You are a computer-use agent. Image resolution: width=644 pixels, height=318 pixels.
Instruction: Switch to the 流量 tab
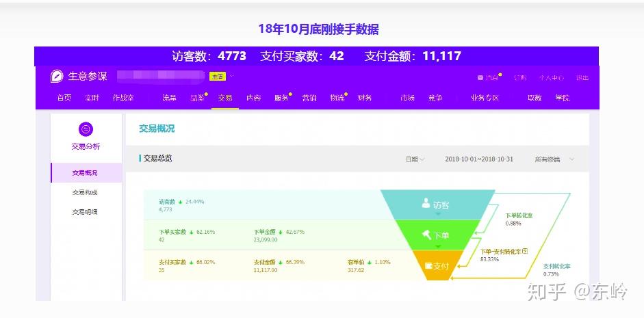click(x=169, y=98)
